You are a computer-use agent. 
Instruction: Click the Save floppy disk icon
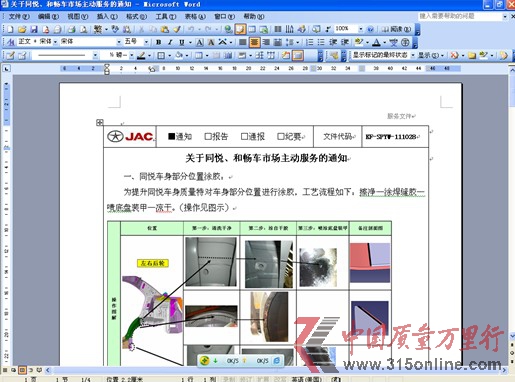[34, 29]
